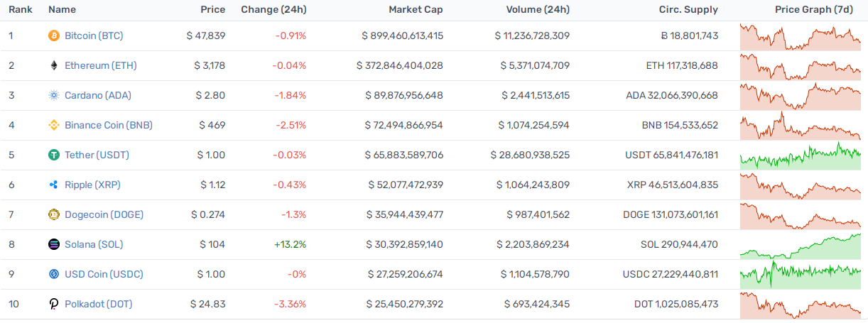Click the Tether green logo icon
The width and height of the screenshot is (868, 323).
click(x=53, y=155)
